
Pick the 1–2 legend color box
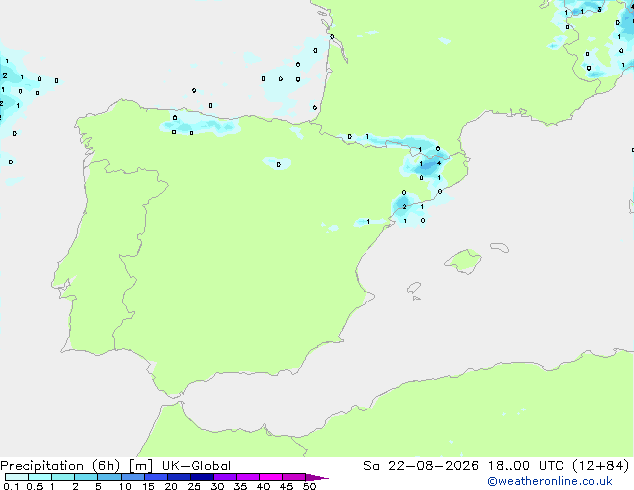point(63,477)
